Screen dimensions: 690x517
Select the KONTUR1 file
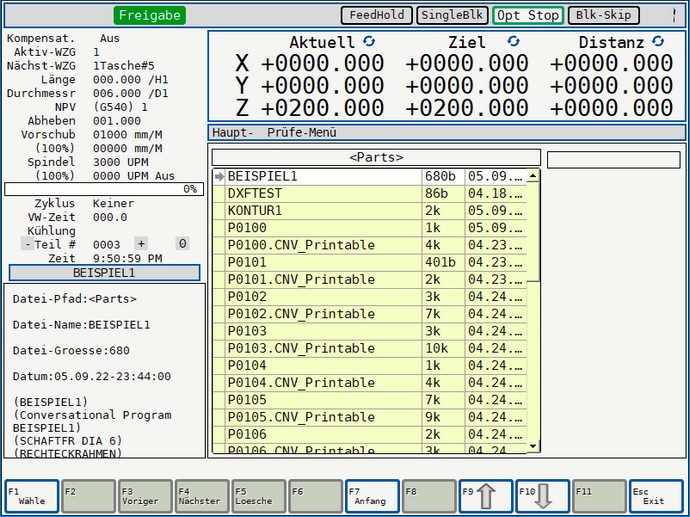[x=370, y=211]
